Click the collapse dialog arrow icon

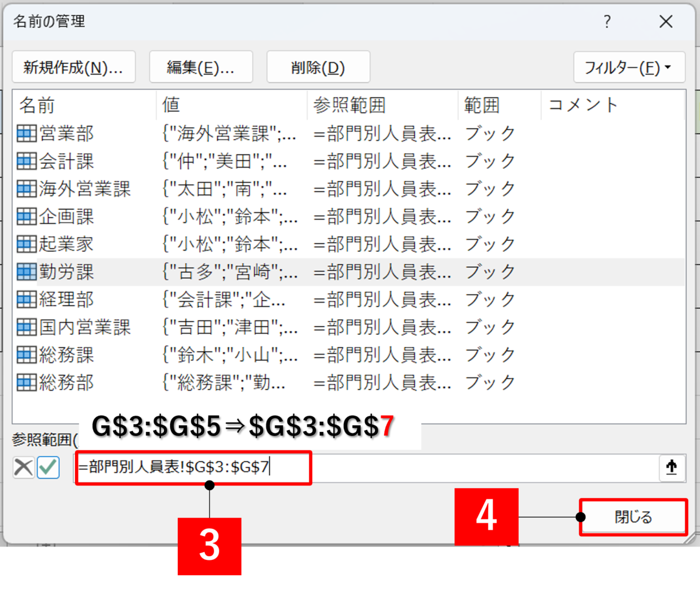[671, 467]
